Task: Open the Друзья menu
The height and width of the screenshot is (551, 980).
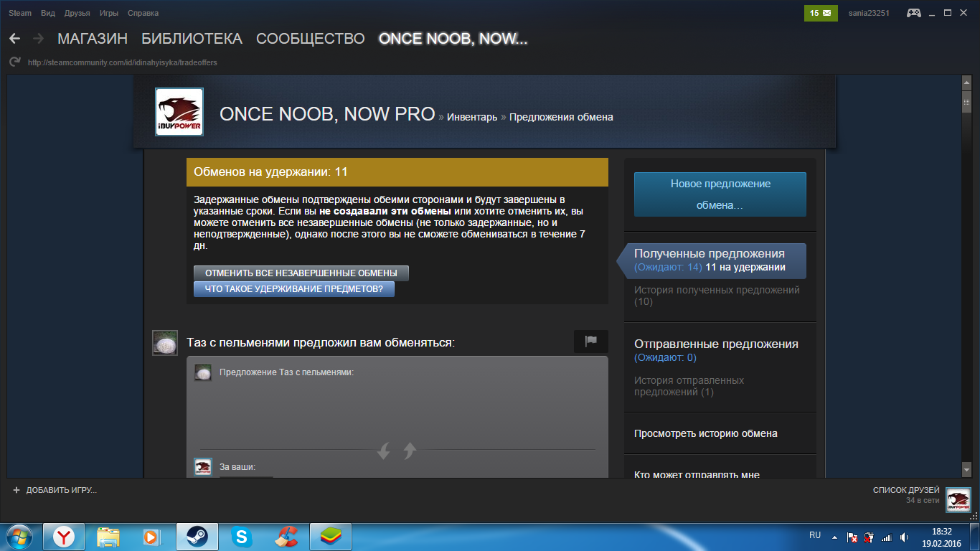Action: [x=77, y=13]
